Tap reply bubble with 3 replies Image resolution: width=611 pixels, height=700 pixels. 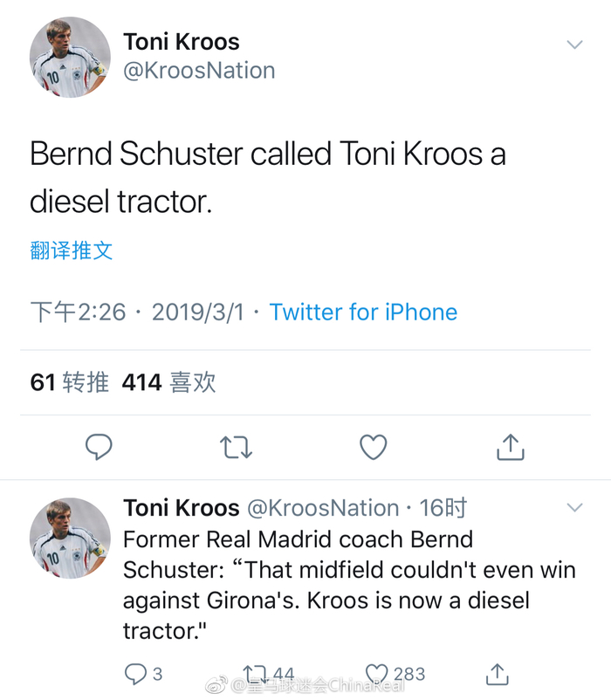[x=143, y=674]
